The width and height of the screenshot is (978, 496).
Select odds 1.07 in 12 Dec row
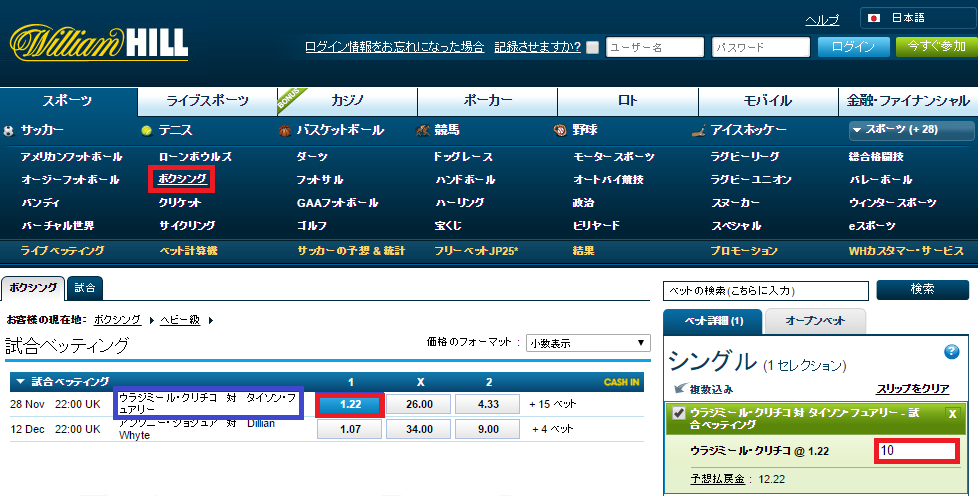(350, 429)
